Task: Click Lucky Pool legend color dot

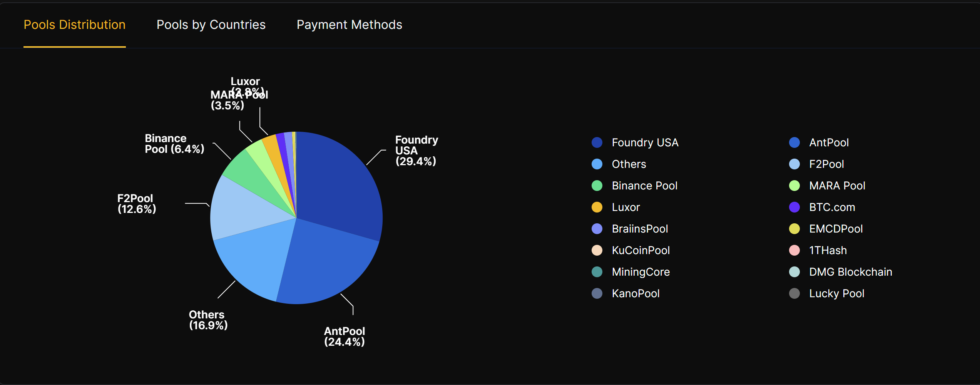Action: (x=794, y=293)
